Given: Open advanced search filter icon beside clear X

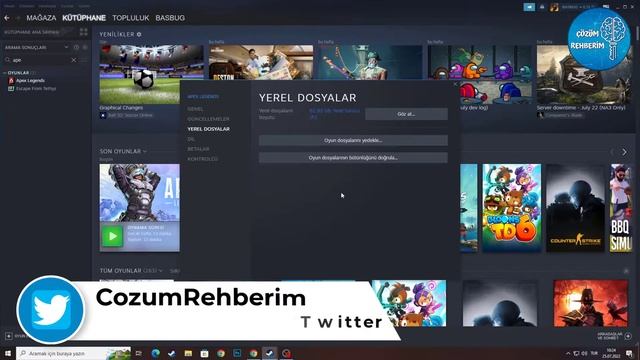Looking at the screenshot, I should point(84,60).
